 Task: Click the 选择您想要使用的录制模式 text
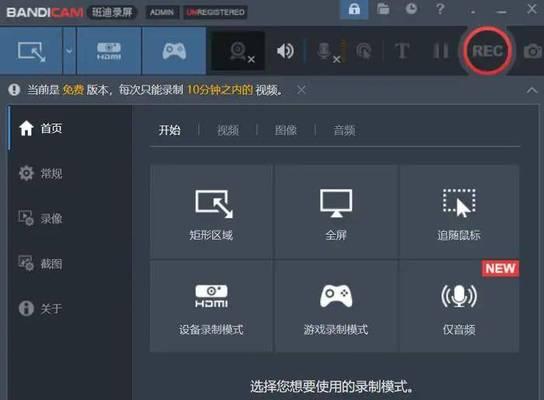[331, 386]
